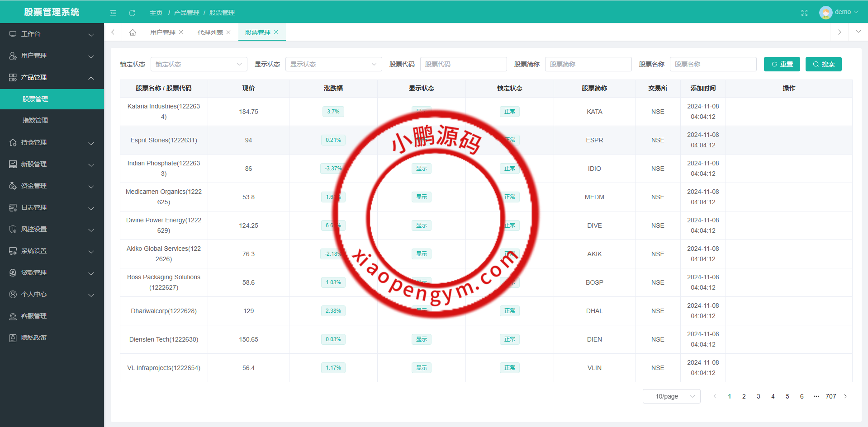This screenshot has height=427, width=868.
Task: Close the 代理列表 tab
Action: pos(228,32)
